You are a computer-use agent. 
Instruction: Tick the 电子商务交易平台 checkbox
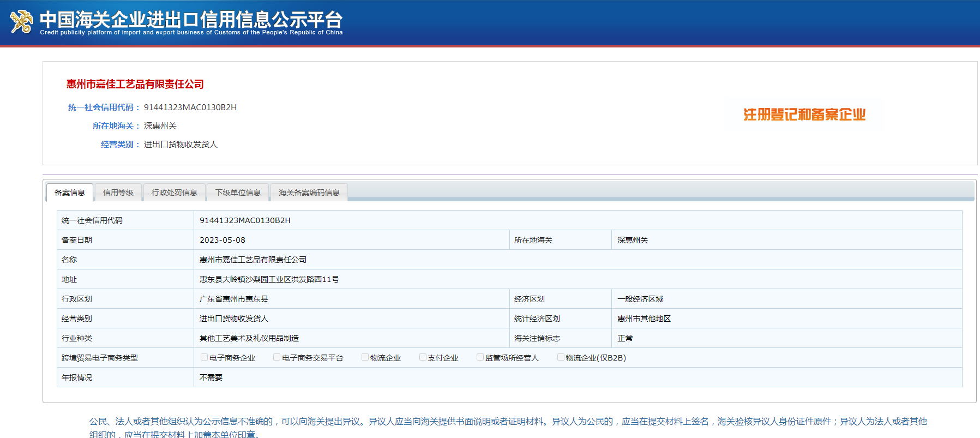point(276,357)
